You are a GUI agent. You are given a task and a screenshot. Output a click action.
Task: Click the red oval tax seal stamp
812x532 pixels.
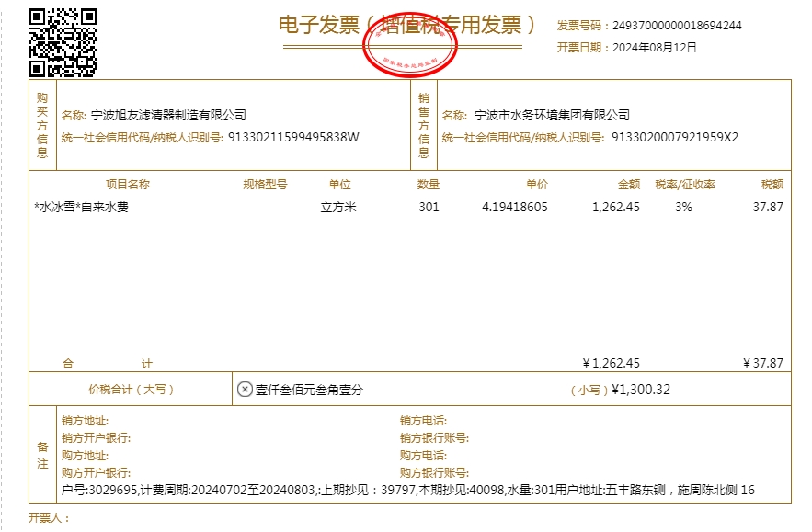tap(409, 43)
